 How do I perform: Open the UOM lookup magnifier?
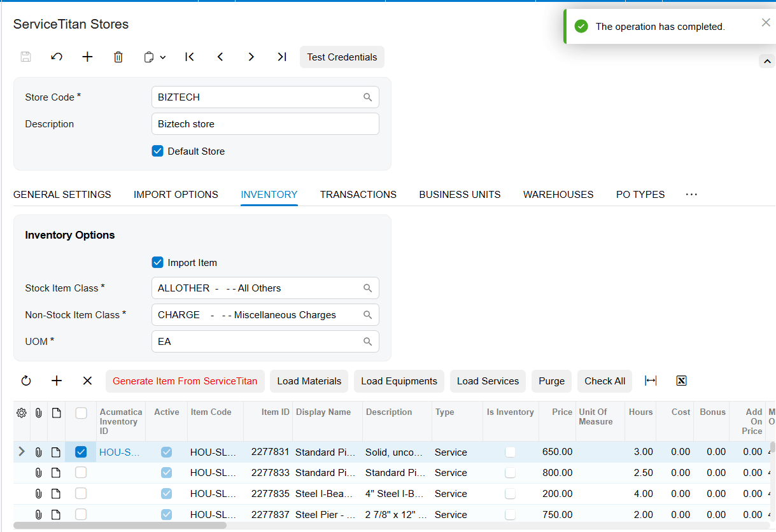(x=368, y=342)
